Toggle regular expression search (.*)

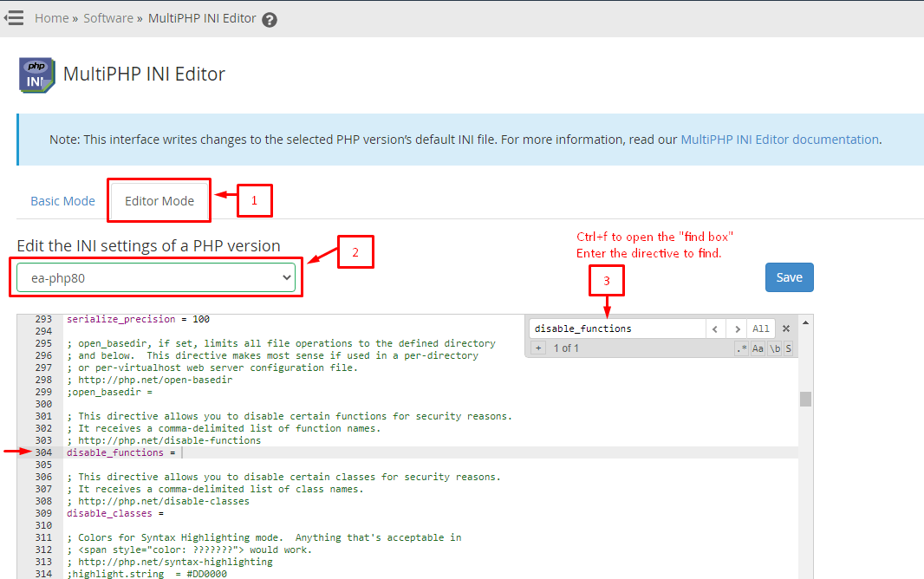(741, 348)
